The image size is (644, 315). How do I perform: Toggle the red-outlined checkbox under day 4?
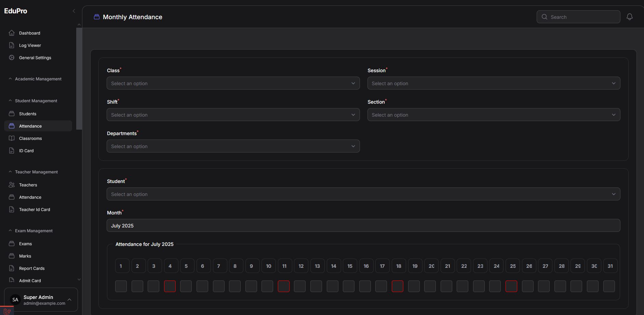[170, 286]
